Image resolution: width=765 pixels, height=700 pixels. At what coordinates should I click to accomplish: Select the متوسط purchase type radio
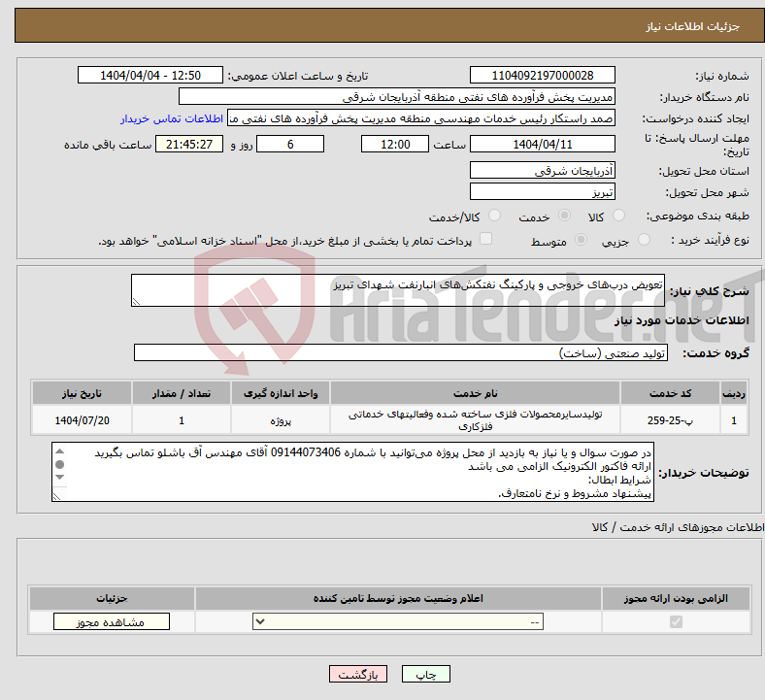582,240
